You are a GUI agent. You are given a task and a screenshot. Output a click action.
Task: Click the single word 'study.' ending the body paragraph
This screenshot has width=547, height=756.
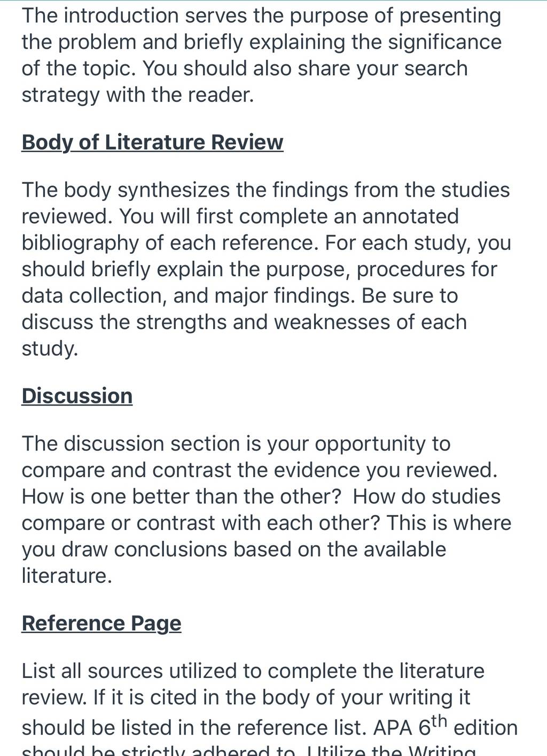50,348
